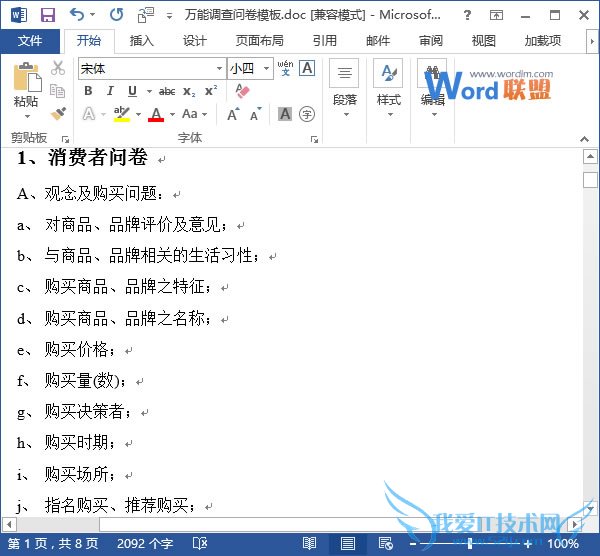Switch to Read Mode view icon
600x556 pixels.
pos(309,544)
